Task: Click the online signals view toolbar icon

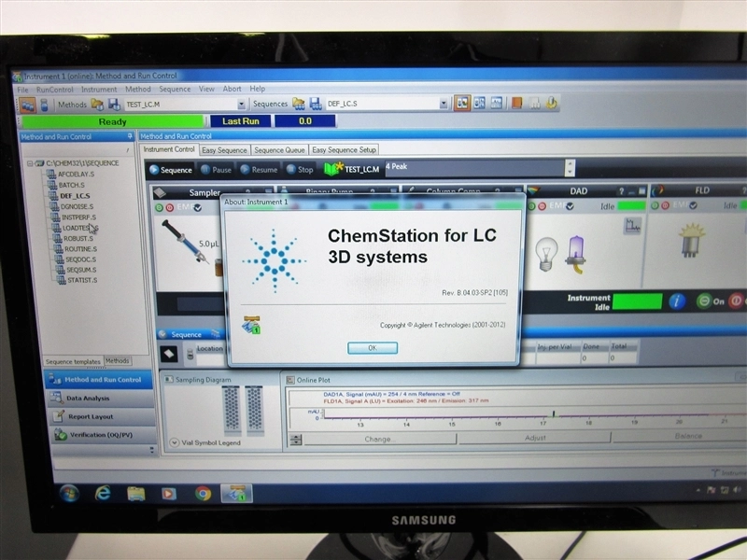Action: click(497, 103)
